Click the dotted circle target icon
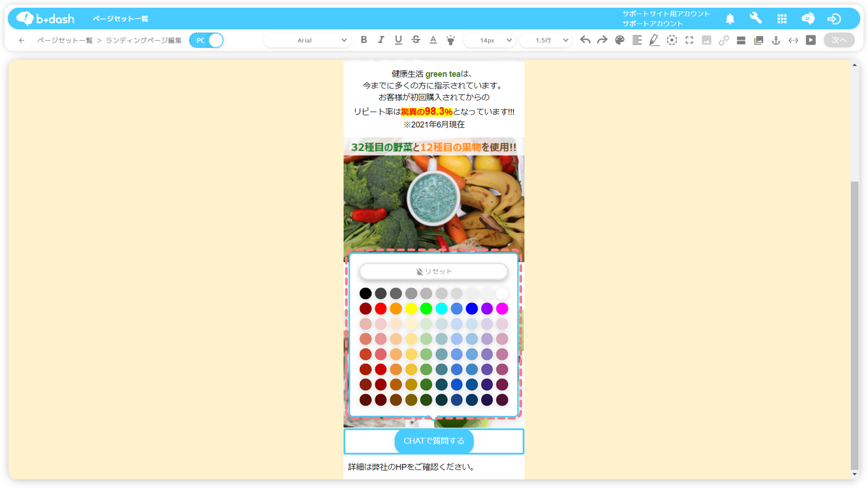 (x=672, y=40)
